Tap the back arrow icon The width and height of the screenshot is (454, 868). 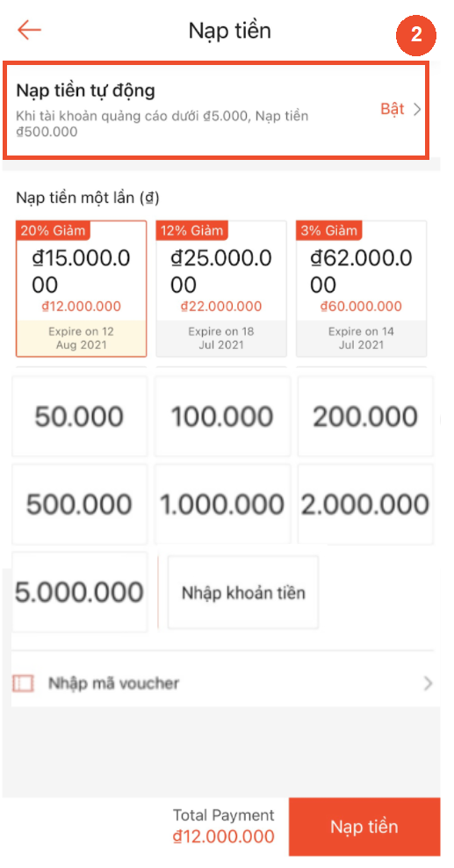(x=29, y=30)
